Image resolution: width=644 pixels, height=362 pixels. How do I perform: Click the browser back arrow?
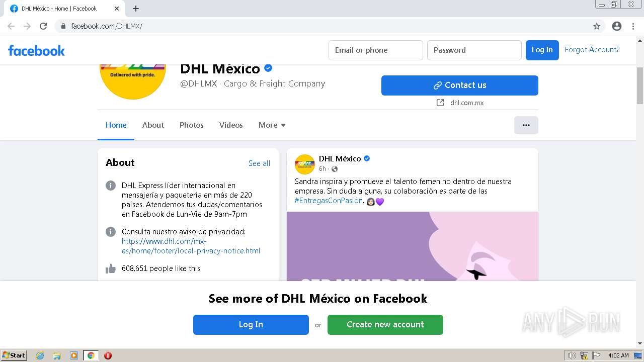click(x=11, y=26)
